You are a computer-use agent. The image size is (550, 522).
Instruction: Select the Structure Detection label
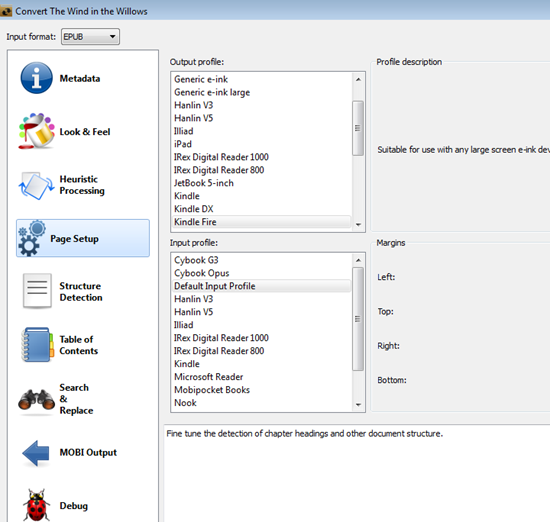coord(81,292)
